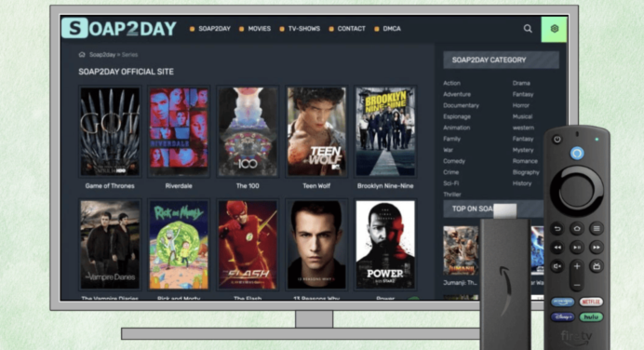Viewport: 644px width, 350px height.
Task: Open The 100 poster
Action: [248, 131]
